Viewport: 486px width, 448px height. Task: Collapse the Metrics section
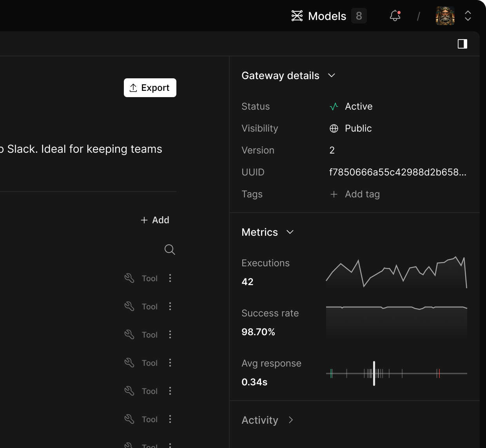290,232
